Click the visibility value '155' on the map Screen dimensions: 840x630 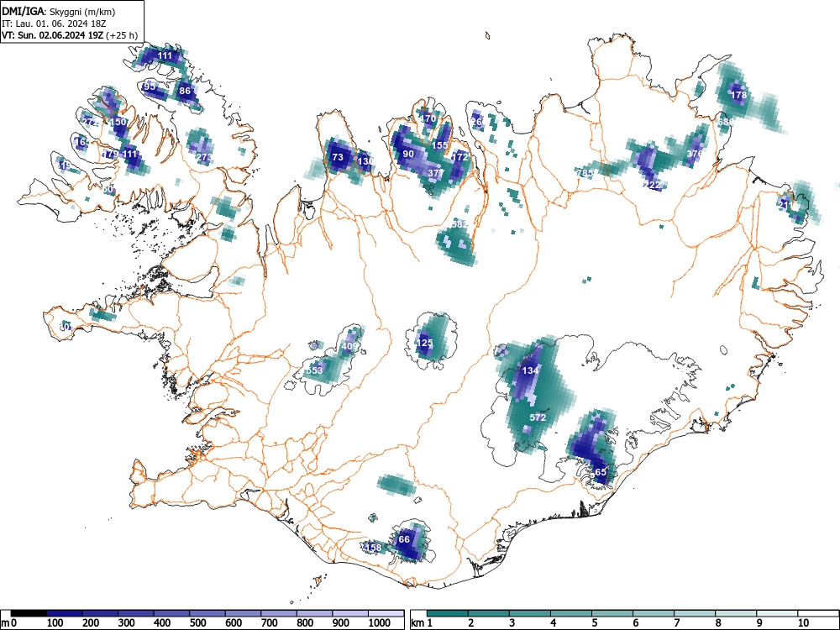coord(439,145)
